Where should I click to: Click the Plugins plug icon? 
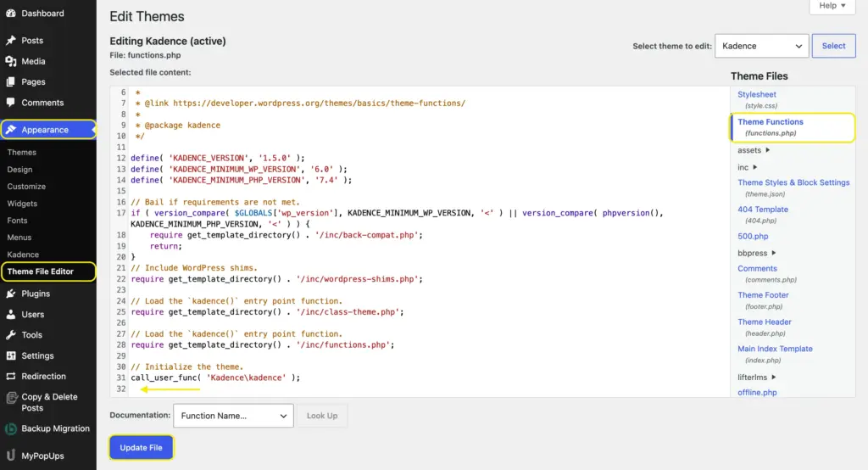coord(10,294)
